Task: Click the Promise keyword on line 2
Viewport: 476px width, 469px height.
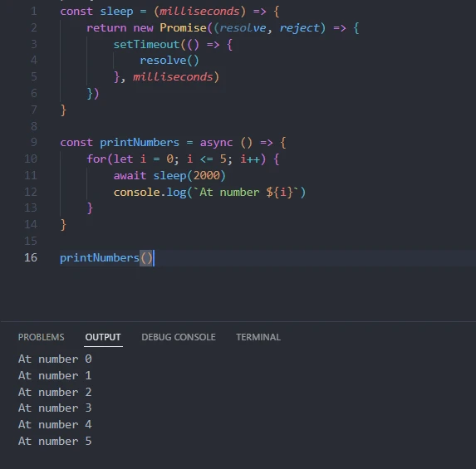Action: 183,28
